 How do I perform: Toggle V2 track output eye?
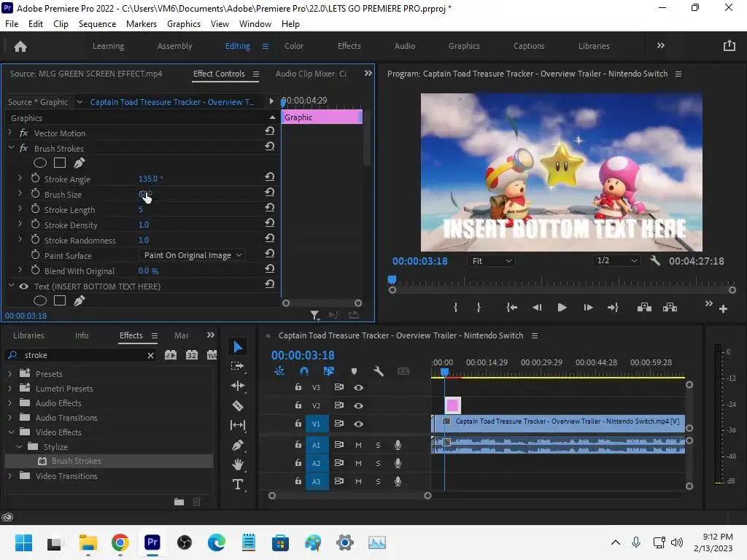click(x=358, y=405)
